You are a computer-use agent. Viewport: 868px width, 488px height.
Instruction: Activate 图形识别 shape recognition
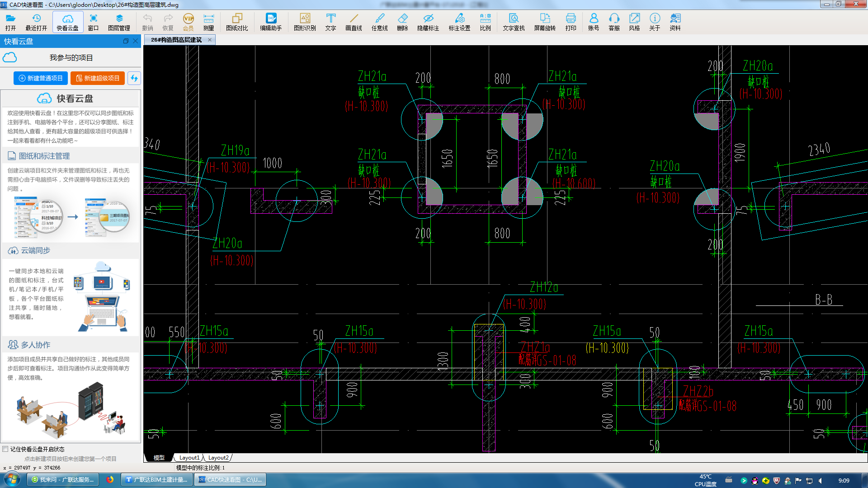tap(305, 22)
